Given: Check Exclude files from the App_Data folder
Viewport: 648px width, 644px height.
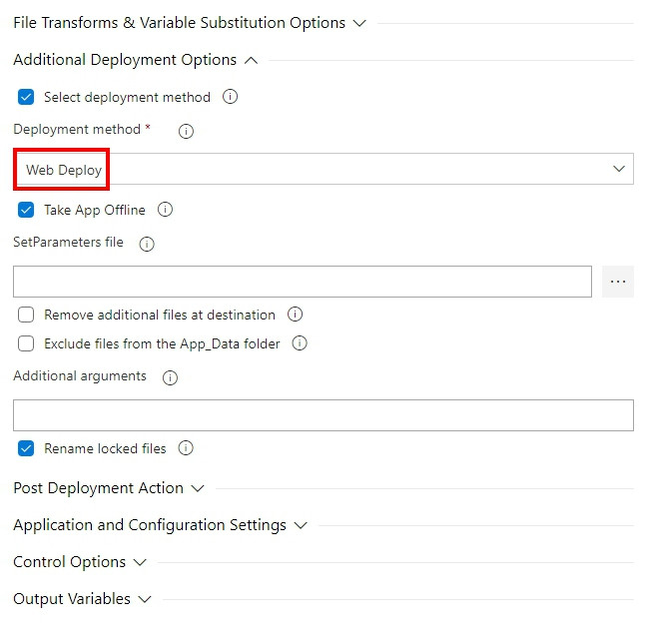Looking at the screenshot, I should [26, 343].
